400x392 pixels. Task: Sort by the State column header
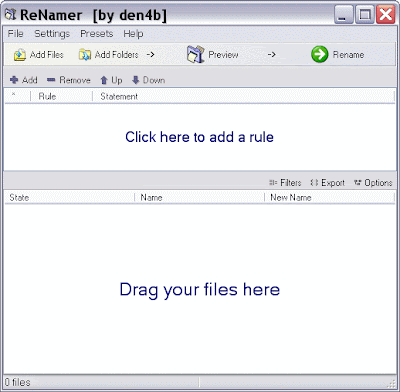[x=69, y=197]
